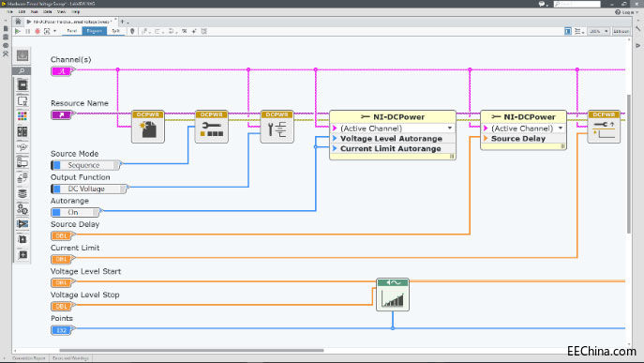Open the Program Flow palette icon

pos(22,85)
